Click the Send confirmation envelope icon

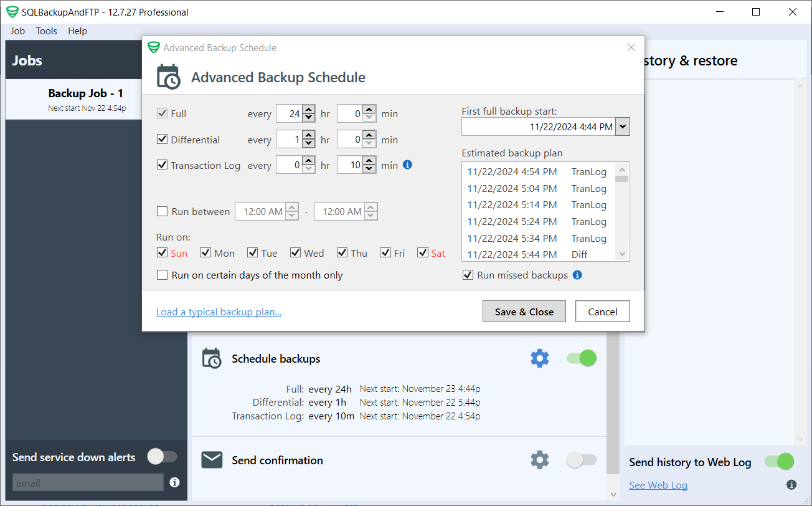(212, 460)
